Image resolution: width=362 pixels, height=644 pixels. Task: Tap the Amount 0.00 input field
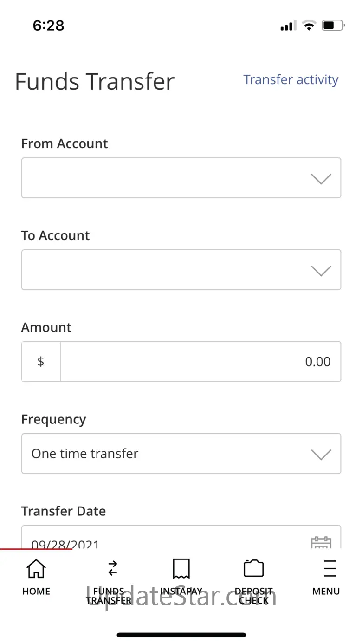[200, 362]
